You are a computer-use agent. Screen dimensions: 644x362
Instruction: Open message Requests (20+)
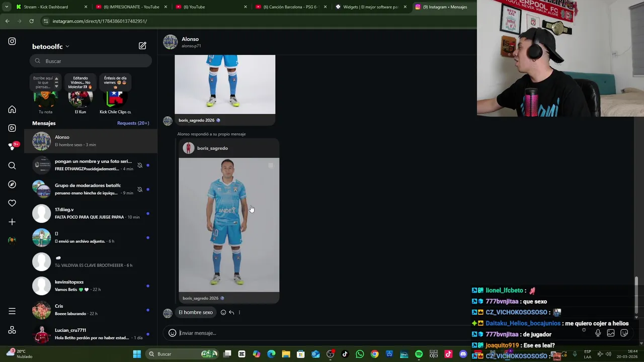coord(133,123)
